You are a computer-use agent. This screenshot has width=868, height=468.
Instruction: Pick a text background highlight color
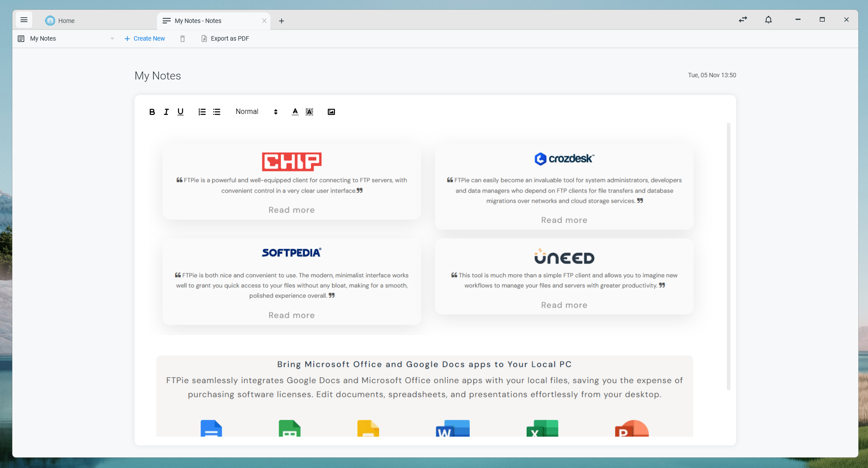coord(310,112)
